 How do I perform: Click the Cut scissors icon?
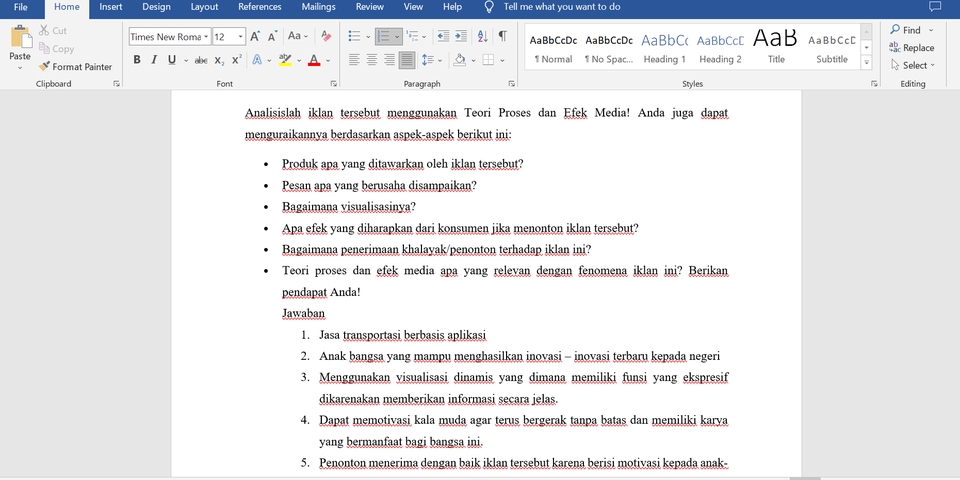pyautogui.click(x=44, y=30)
